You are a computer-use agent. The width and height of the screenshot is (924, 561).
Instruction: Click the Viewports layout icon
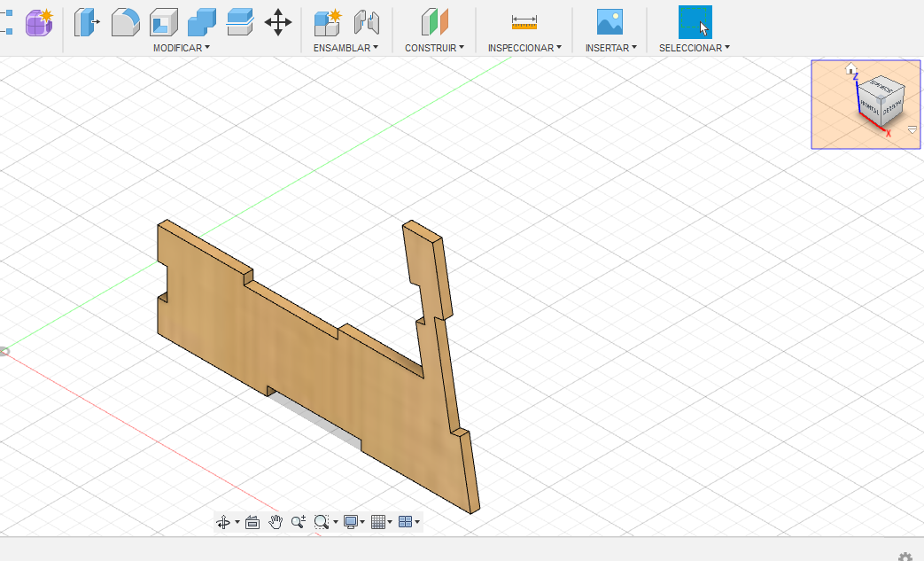click(x=406, y=522)
